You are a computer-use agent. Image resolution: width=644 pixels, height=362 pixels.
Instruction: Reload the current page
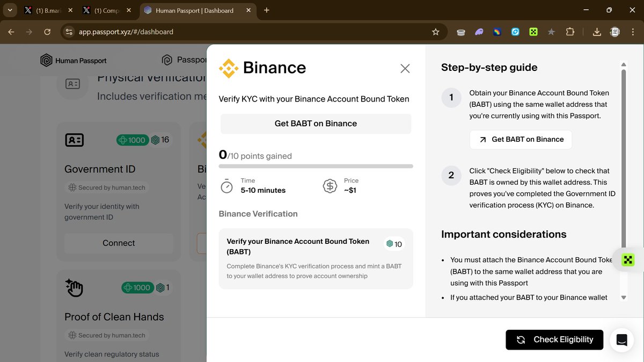pyautogui.click(x=47, y=32)
